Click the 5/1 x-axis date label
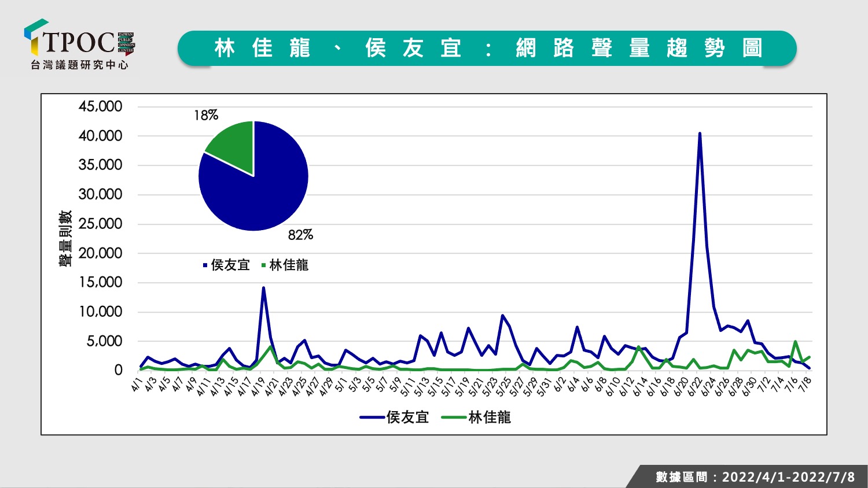The width and height of the screenshot is (868, 488). click(341, 385)
